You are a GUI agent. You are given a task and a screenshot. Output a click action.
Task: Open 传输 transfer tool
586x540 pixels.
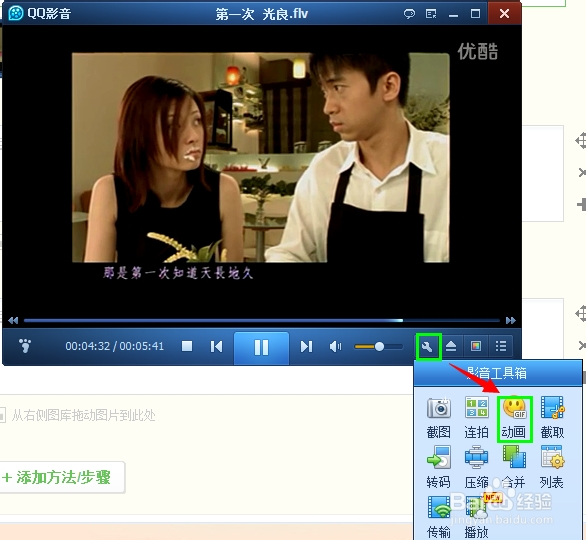coord(438,517)
